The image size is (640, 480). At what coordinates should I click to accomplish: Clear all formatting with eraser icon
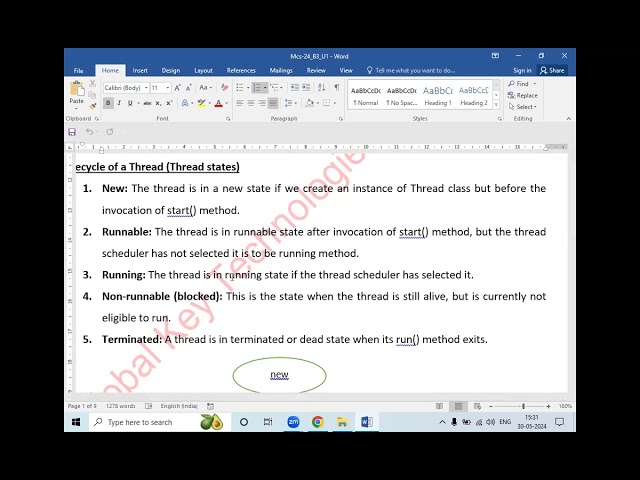click(x=224, y=88)
